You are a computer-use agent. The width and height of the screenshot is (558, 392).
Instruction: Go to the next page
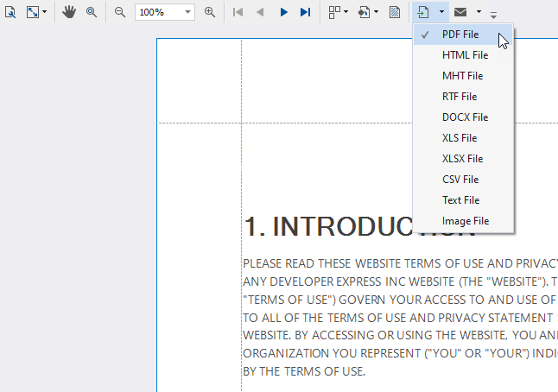283,12
